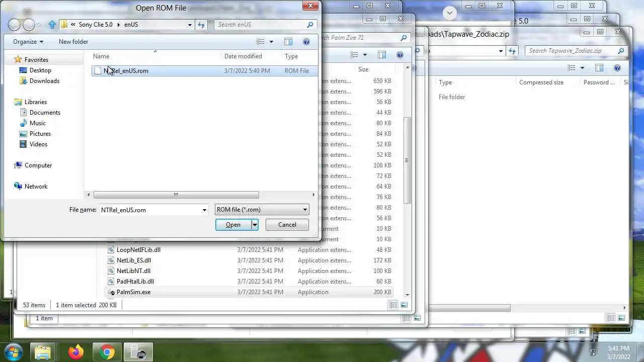Open views dropdown in the Palm Zire 71 window
The height and width of the screenshot is (362, 644).
365,55
